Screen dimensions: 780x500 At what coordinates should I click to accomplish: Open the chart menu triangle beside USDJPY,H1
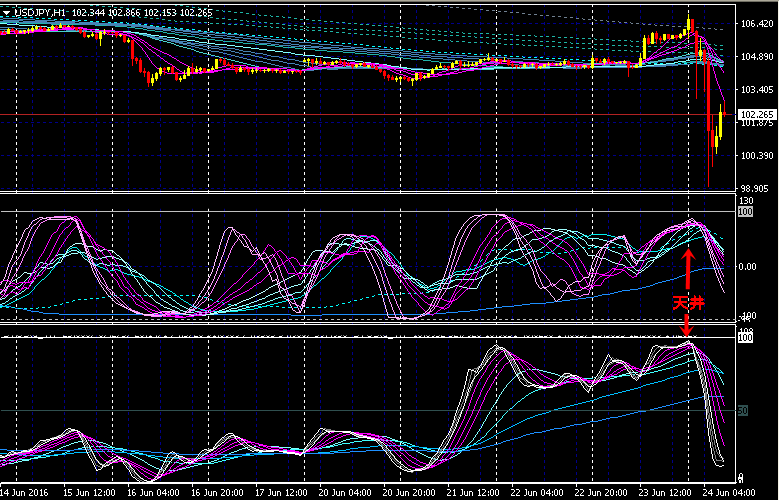click(x=7, y=13)
